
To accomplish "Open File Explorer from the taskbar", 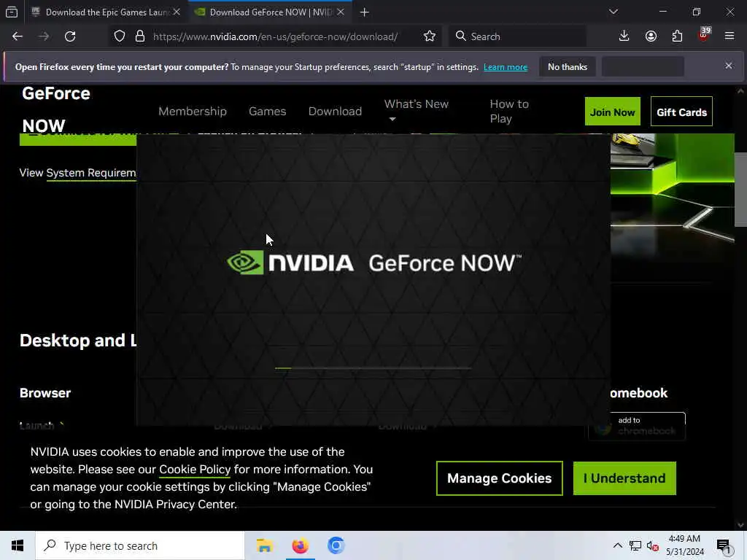I will tap(264, 545).
